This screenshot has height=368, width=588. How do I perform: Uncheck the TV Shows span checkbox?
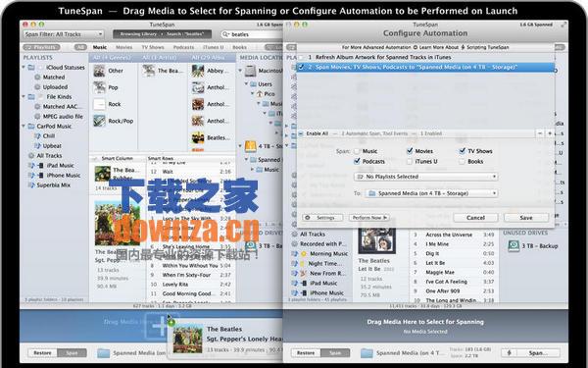(x=463, y=151)
